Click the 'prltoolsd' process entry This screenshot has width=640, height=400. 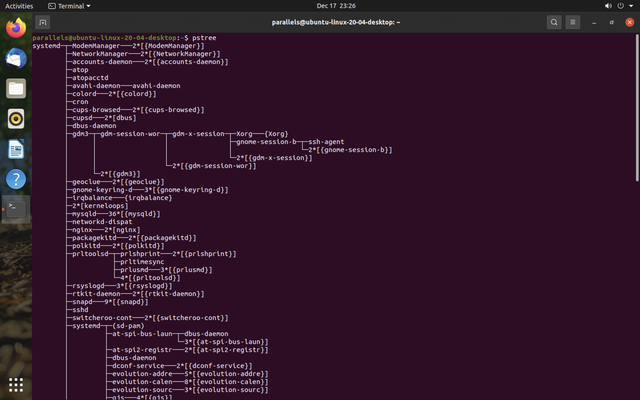90,254
